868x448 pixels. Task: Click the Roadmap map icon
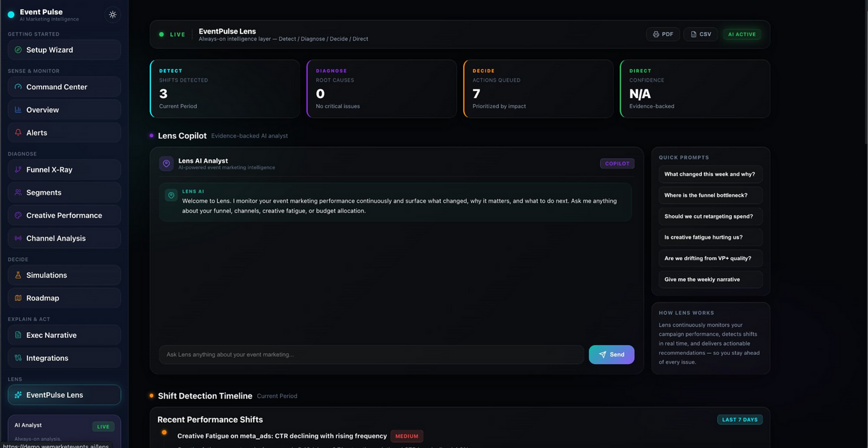18,298
